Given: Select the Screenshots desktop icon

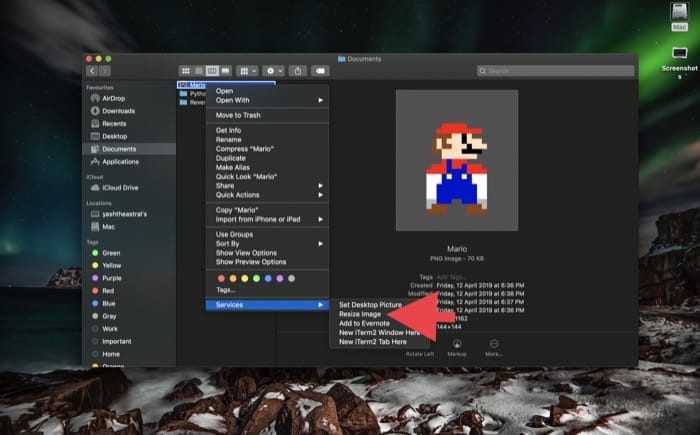Looking at the screenshot, I should (679, 63).
